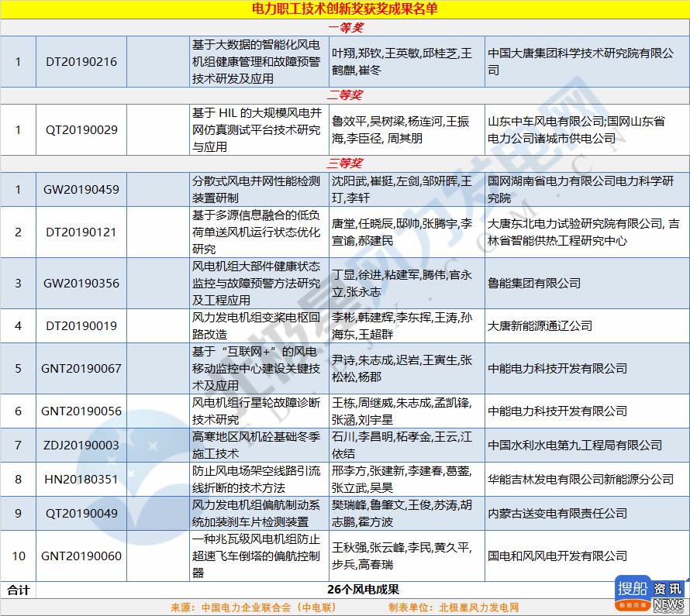Viewport: 690px width, 616px height.
Task: Click organization 大唐新能源通辽公司
Action: 540,325
